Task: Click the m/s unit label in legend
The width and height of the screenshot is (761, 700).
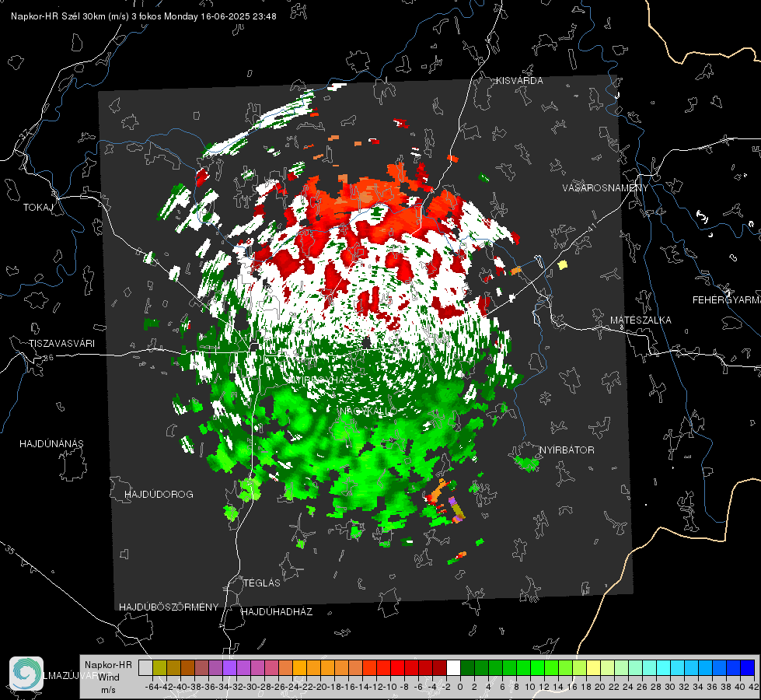Action: (108, 689)
